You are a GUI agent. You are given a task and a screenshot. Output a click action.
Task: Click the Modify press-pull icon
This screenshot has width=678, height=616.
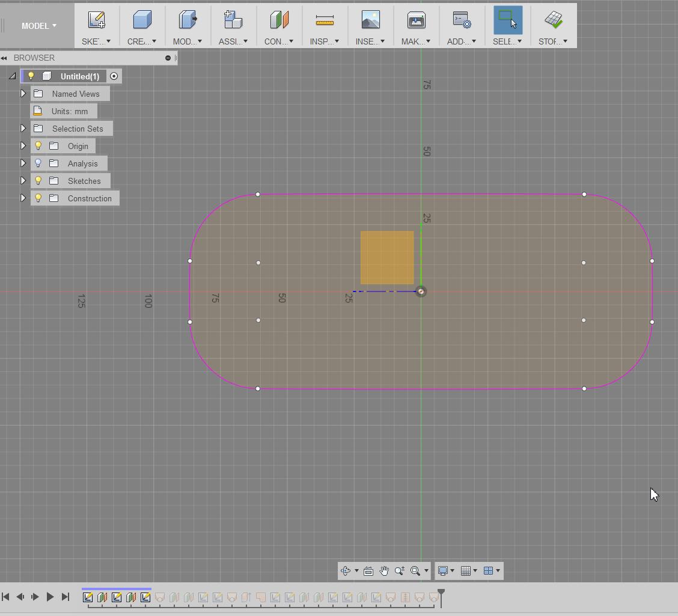[188, 20]
